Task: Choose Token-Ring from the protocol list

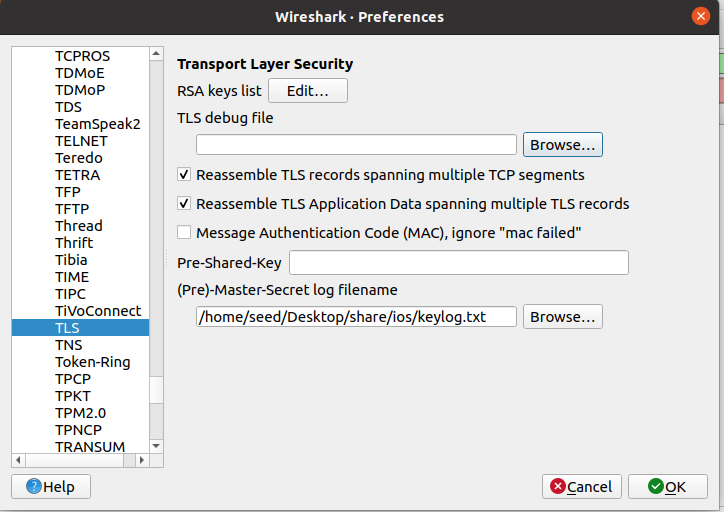Action: pos(92,362)
